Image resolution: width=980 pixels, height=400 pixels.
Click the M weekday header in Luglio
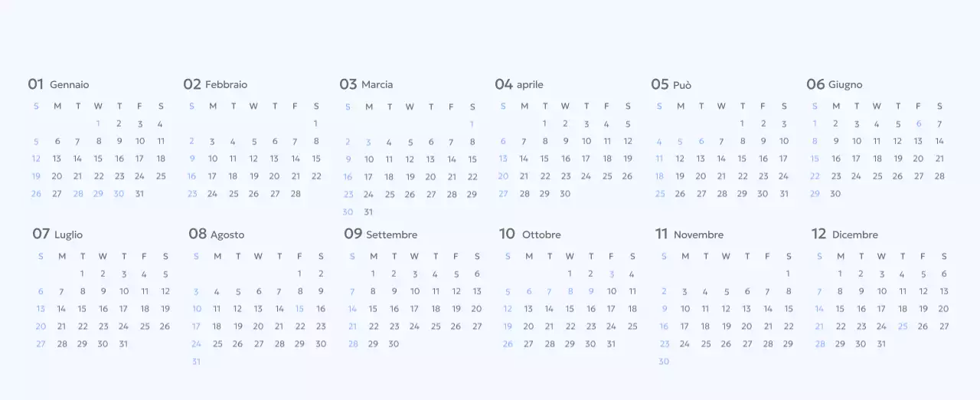point(61,256)
